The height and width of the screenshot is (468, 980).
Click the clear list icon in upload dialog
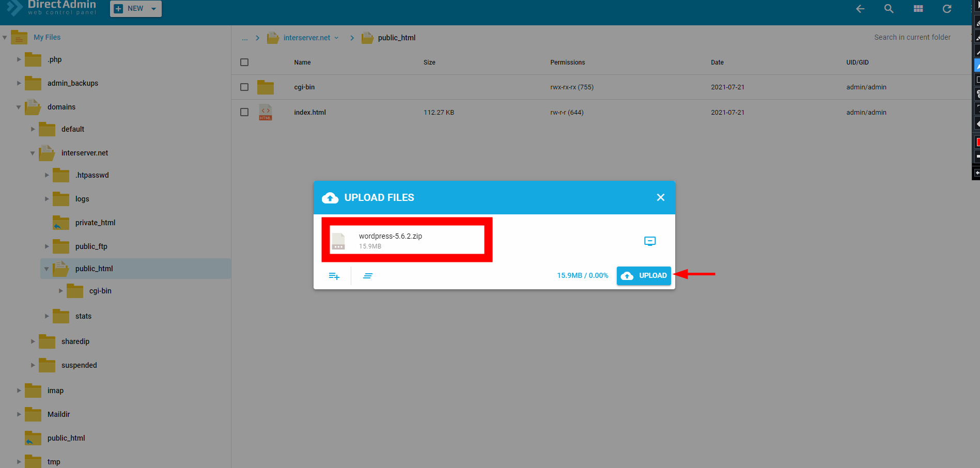(368, 276)
